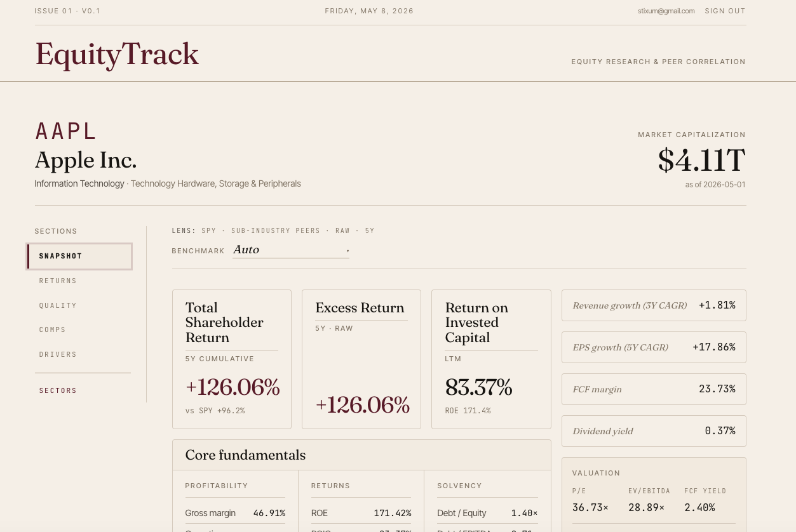Select the Dividend yield row
796x532 pixels.
click(654, 431)
